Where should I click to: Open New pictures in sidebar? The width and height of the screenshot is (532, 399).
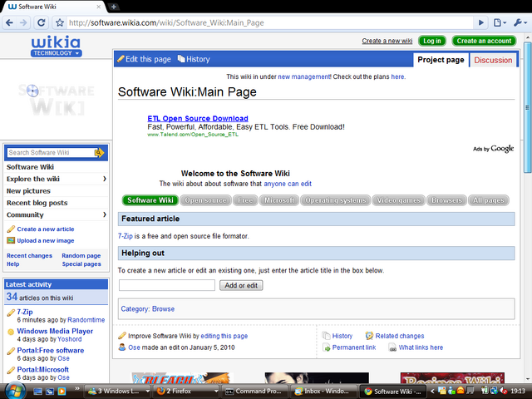point(28,190)
